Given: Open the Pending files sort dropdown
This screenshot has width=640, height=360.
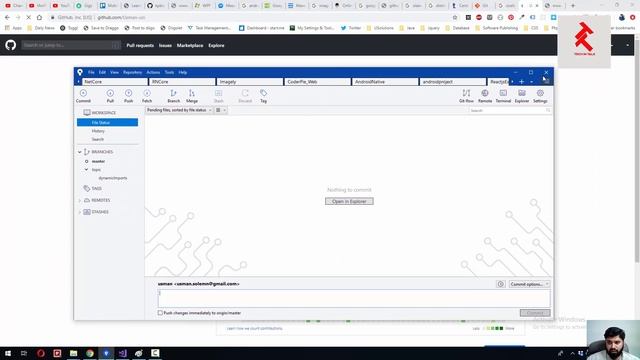Looking at the screenshot, I should tap(179, 110).
